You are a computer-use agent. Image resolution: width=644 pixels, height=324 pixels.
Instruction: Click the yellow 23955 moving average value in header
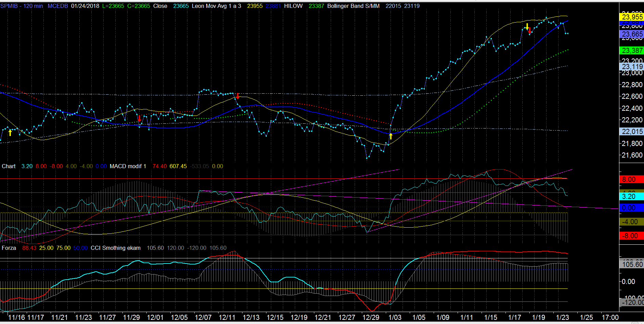click(x=255, y=6)
